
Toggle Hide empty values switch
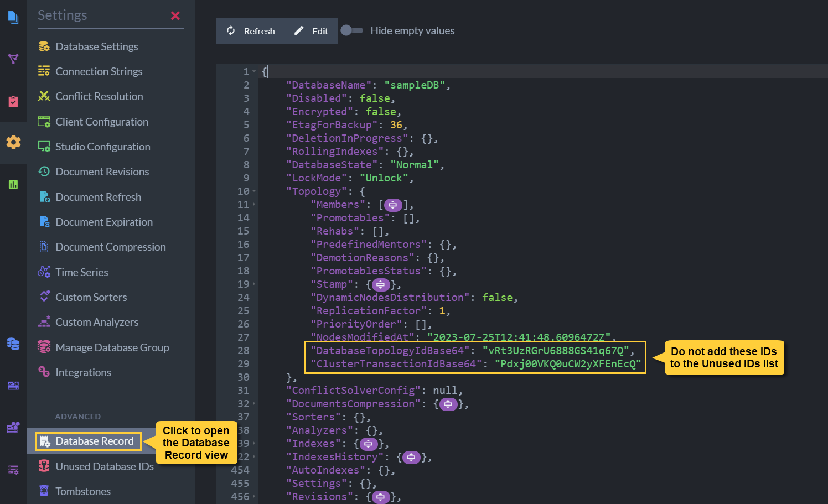352,30
